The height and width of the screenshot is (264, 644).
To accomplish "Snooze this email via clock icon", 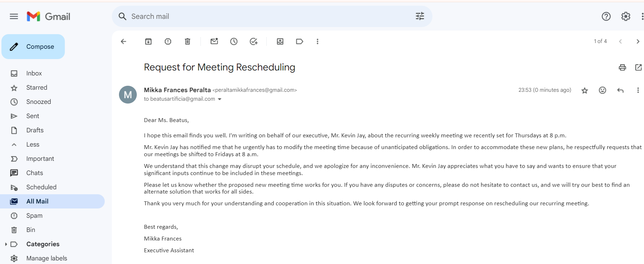I will click(234, 42).
